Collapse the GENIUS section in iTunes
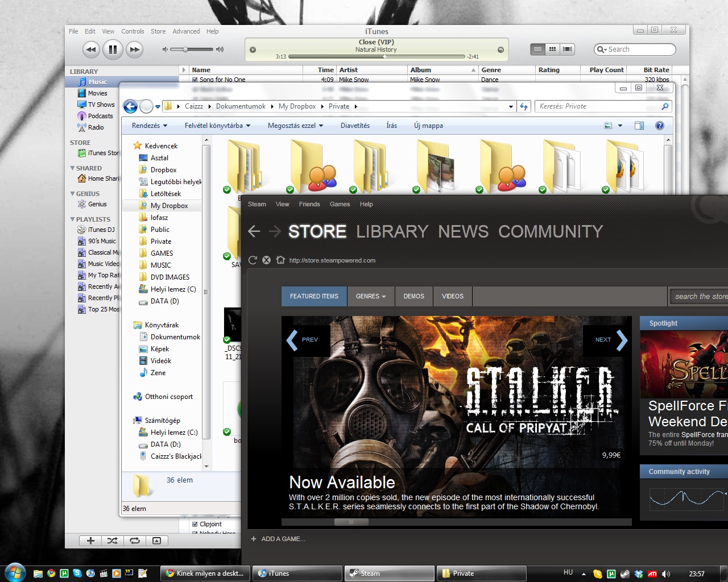 [x=72, y=194]
